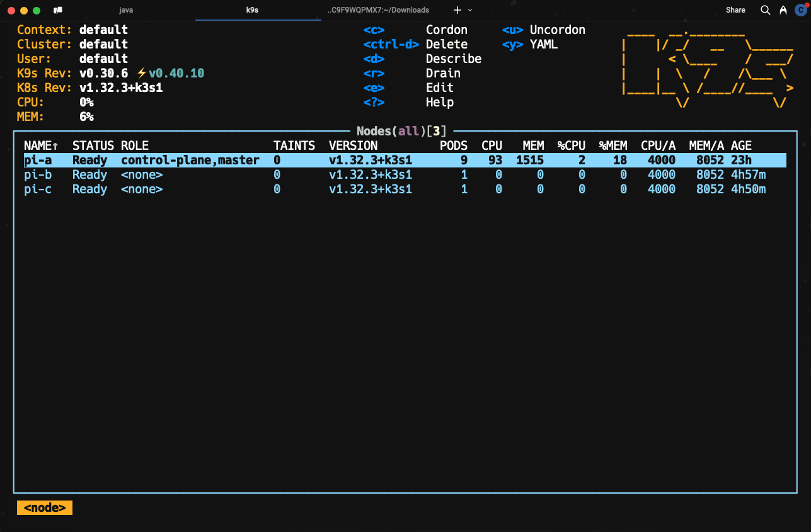This screenshot has width=811, height=532.
Task: Select the pi-c node row
Action: (x=405, y=189)
